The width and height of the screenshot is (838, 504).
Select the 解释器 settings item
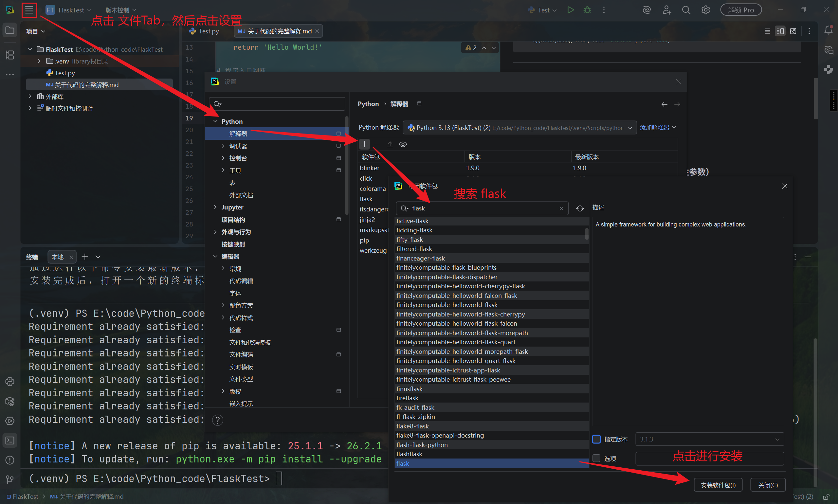coord(277,134)
